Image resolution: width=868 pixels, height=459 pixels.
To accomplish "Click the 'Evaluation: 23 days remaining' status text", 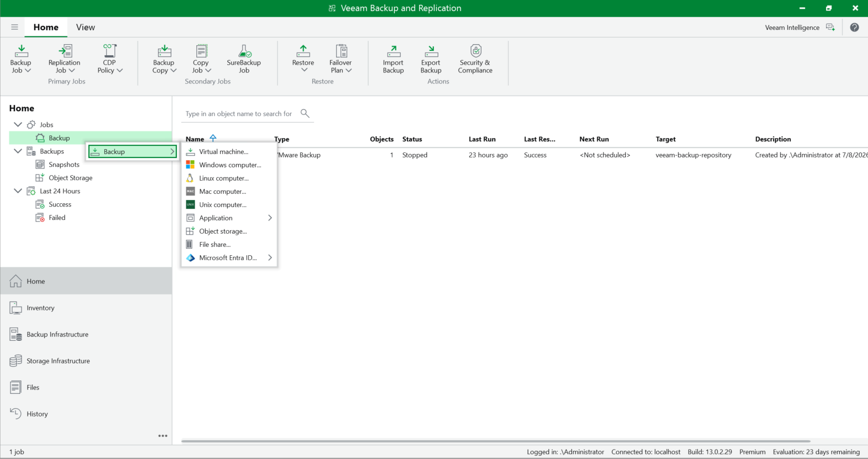I will [816, 452].
